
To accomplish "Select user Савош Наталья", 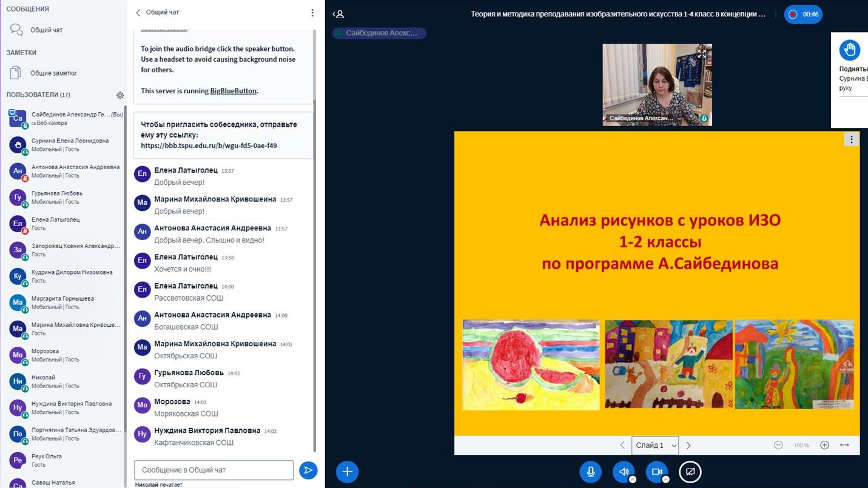I will 64,483.
